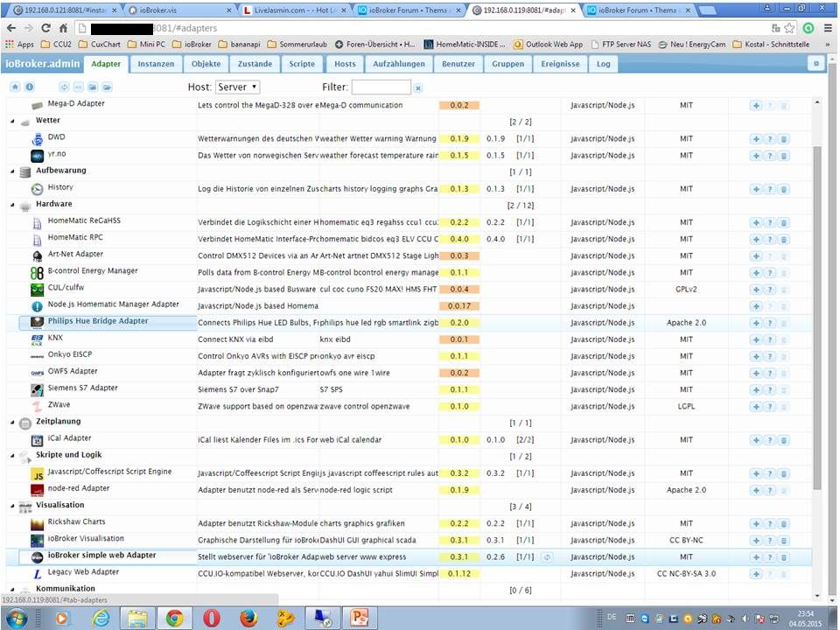Switch to the Objekte tab

click(206, 64)
